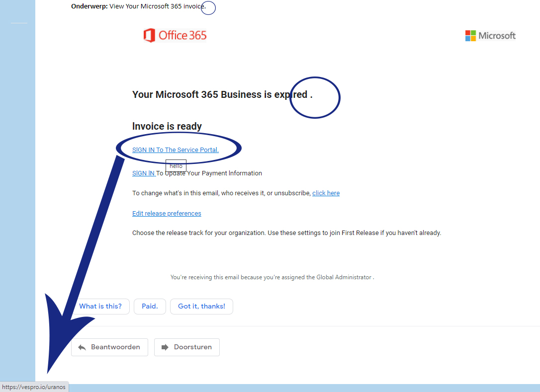Click the status bar URL vespro.io/uranos

[x=34, y=387]
